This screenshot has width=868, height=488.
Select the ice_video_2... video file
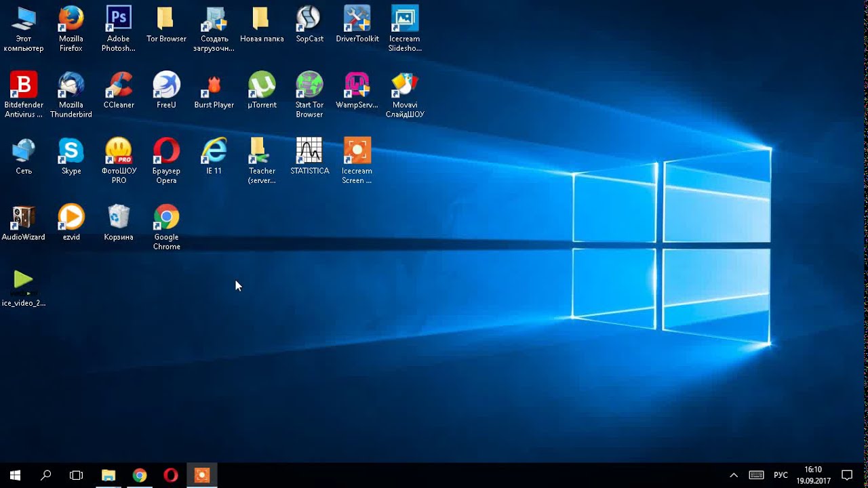coord(24,289)
